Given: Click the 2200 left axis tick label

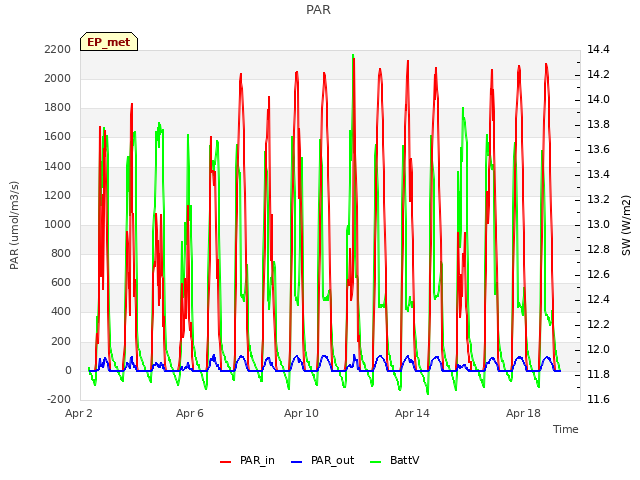Looking at the screenshot, I should point(58,50).
